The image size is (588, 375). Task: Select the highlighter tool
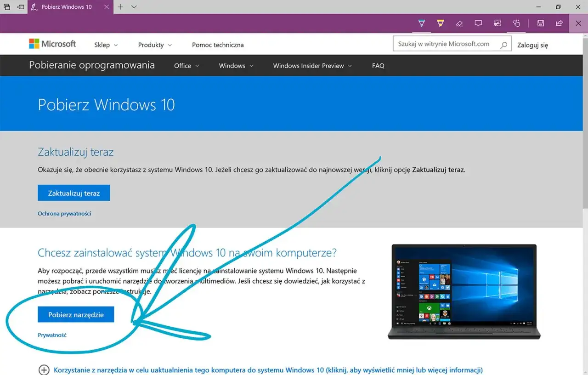click(441, 23)
